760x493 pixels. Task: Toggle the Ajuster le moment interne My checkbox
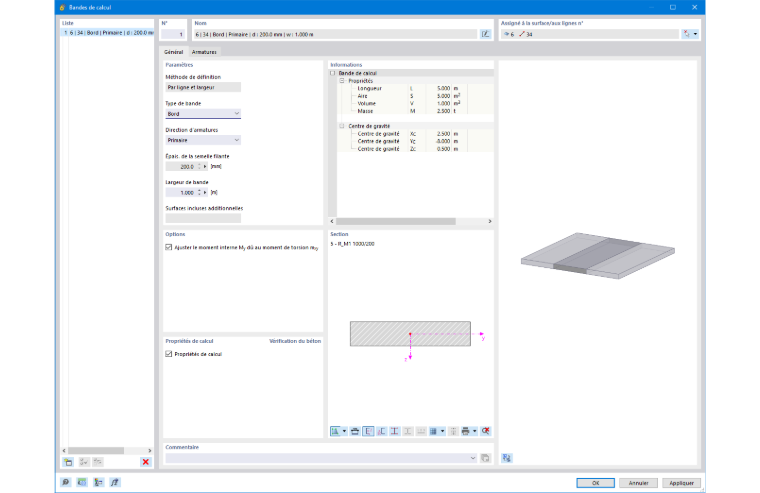(x=169, y=247)
